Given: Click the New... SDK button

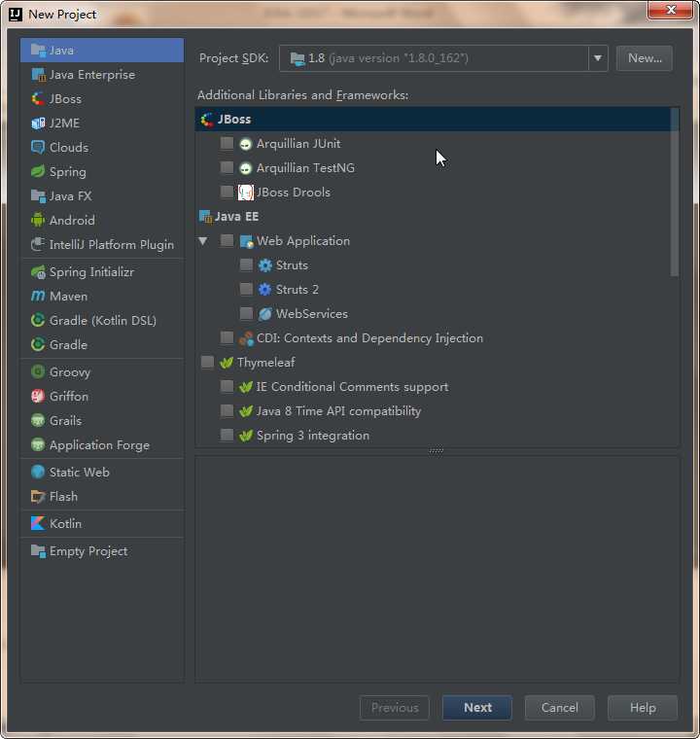Looking at the screenshot, I should pos(645,58).
